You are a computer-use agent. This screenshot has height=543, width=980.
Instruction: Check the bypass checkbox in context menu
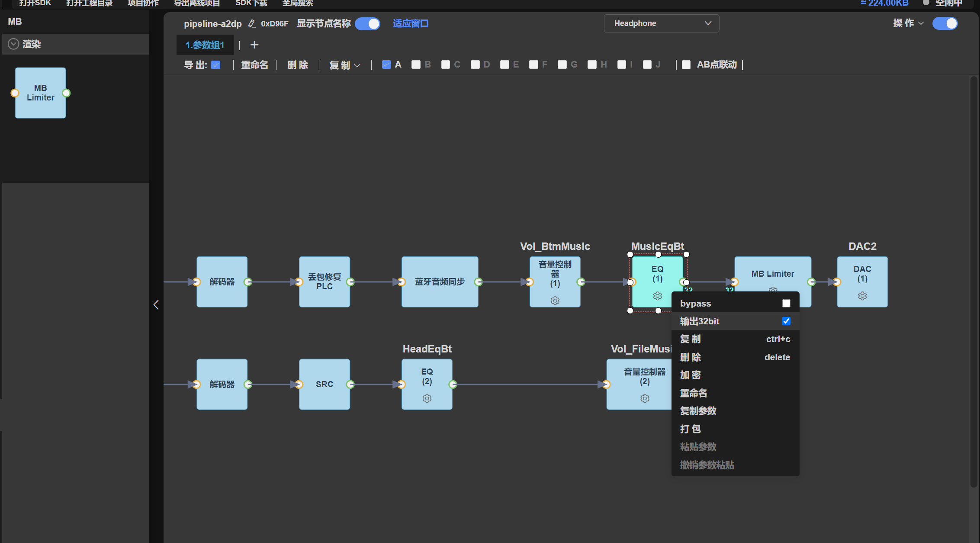pyautogui.click(x=786, y=304)
